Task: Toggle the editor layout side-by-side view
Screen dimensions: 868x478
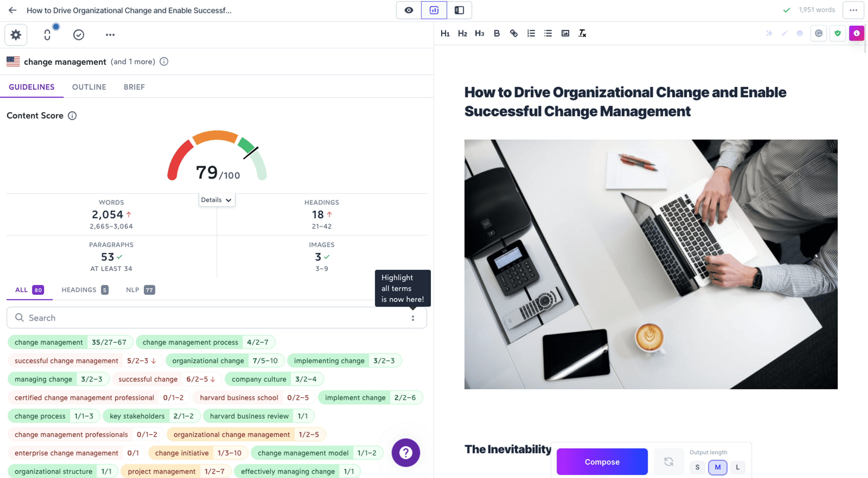Action: tap(459, 10)
